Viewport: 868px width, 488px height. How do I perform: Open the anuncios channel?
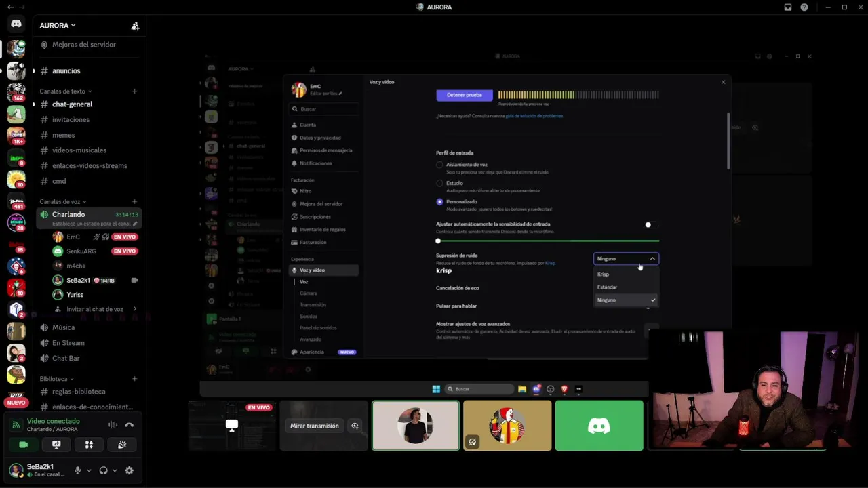point(89,70)
